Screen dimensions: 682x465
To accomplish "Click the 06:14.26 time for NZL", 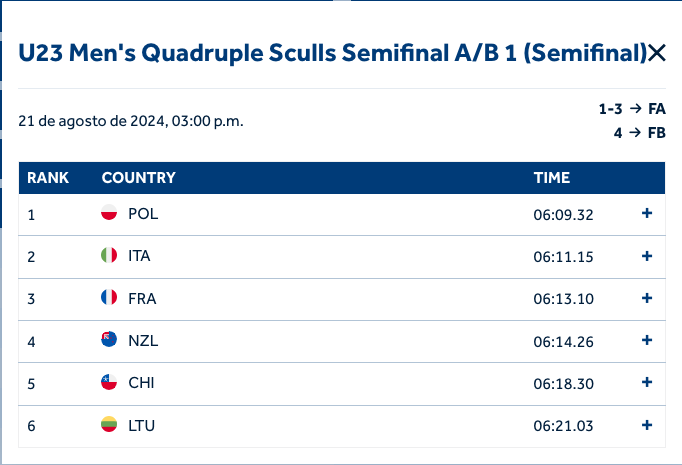I will click(563, 341).
